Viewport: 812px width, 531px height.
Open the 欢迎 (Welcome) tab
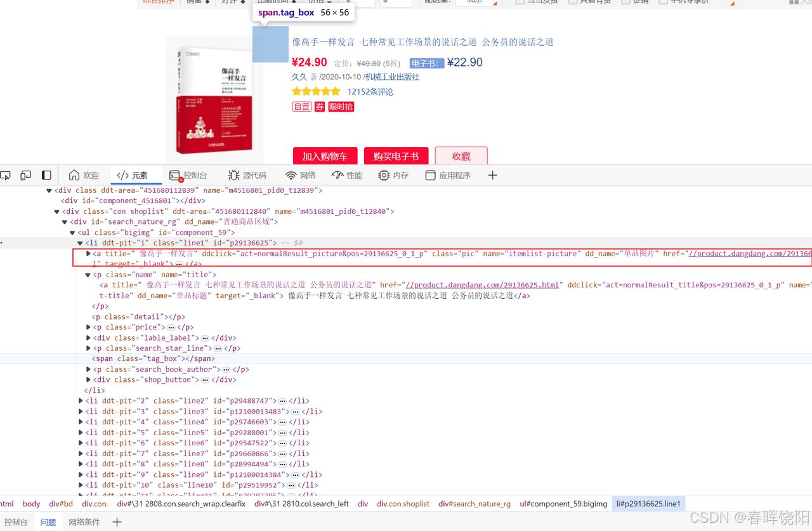tap(84, 175)
